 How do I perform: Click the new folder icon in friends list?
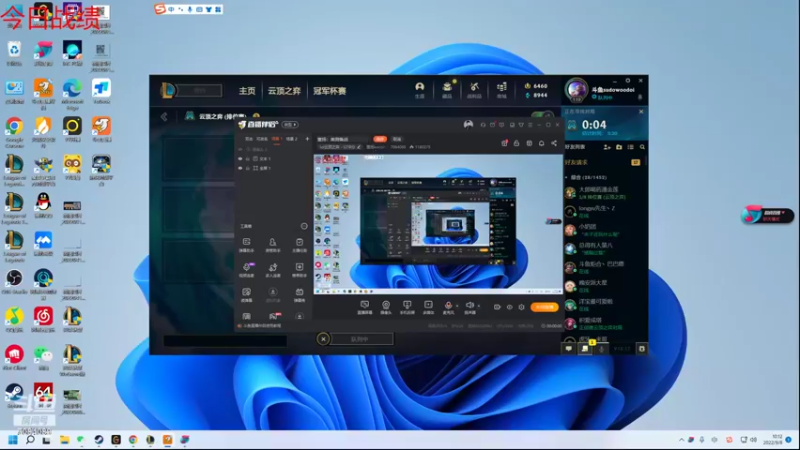pos(619,147)
